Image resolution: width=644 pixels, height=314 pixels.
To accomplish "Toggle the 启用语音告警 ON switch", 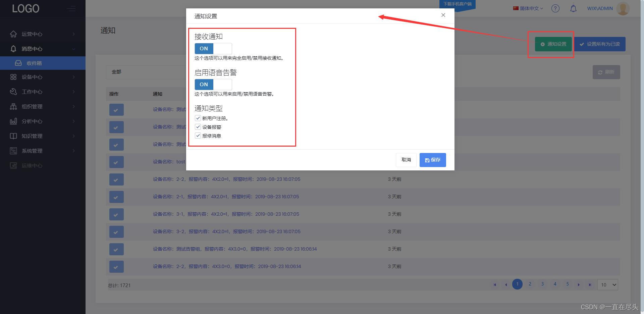I will [213, 85].
